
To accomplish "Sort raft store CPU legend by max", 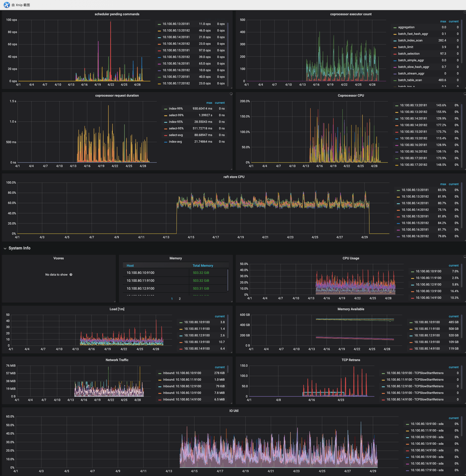I will 443,184.
